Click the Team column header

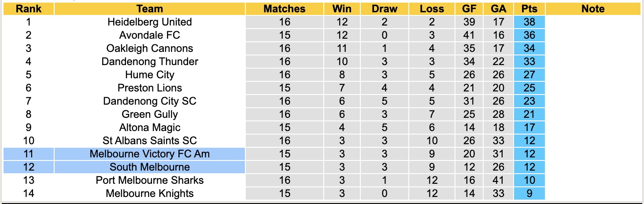pyautogui.click(x=150, y=9)
